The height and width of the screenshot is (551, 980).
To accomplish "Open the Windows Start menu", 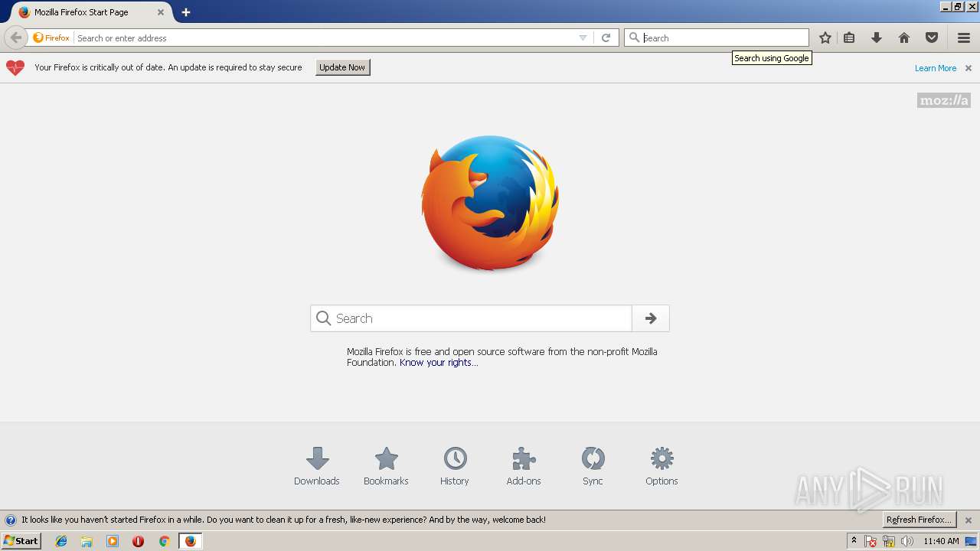I will (21, 541).
